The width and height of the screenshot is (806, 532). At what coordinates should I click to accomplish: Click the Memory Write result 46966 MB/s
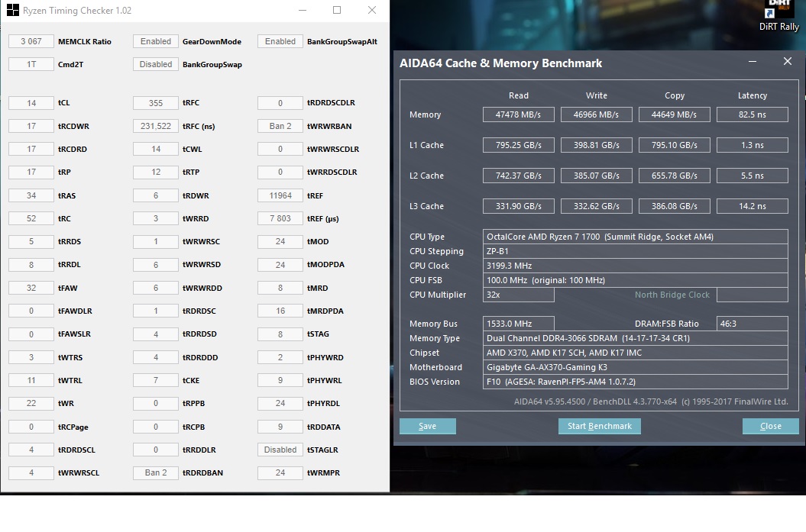596,114
